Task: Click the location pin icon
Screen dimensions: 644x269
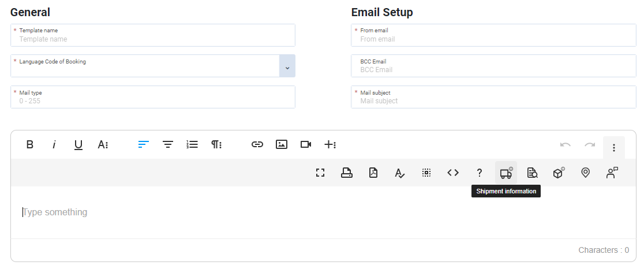Action: coord(585,173)
